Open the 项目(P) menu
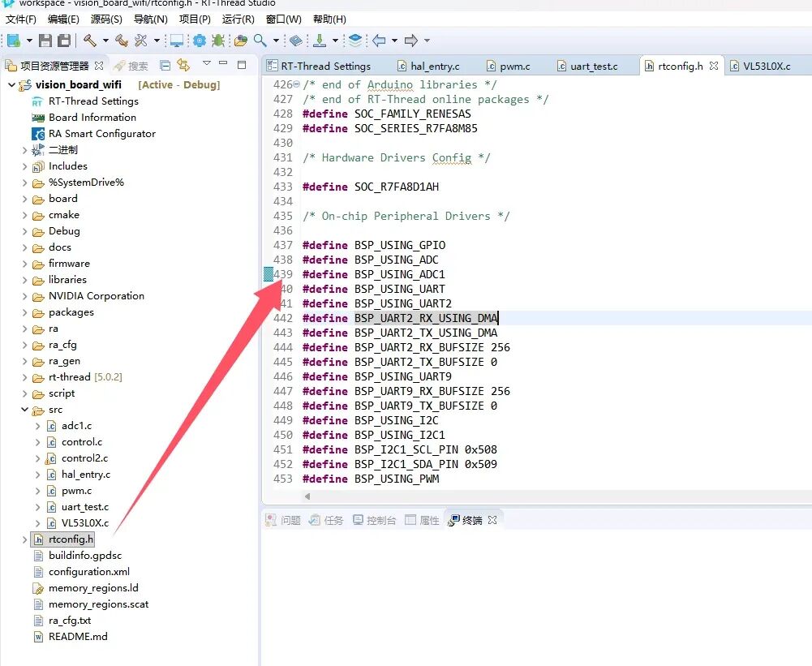 click(195, 19)
